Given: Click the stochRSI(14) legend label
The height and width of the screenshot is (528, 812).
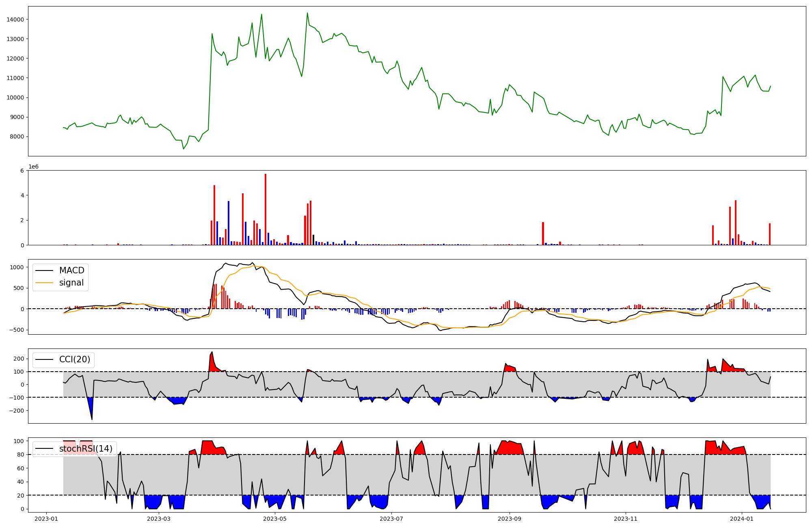Looking at the screenshot, I should click(85, 448).
